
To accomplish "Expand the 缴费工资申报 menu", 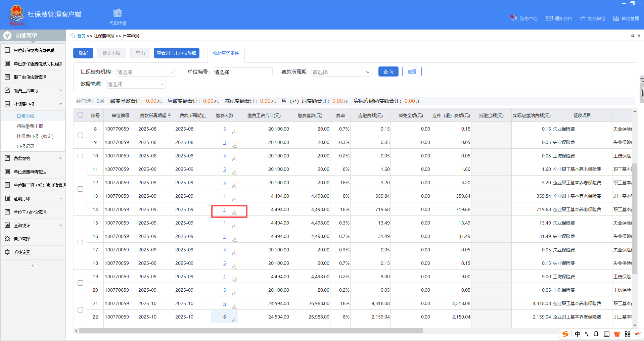I will click(x=61, y=90).
